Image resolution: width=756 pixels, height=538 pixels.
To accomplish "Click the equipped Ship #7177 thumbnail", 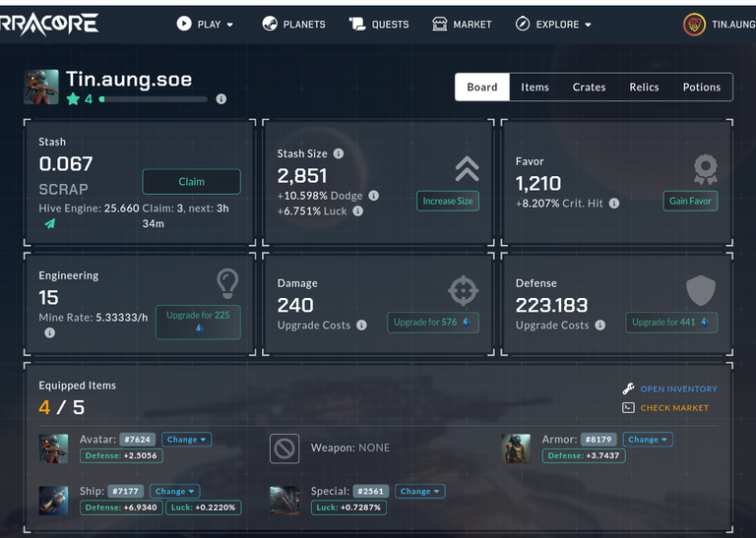I will click(x=53, y=501).
